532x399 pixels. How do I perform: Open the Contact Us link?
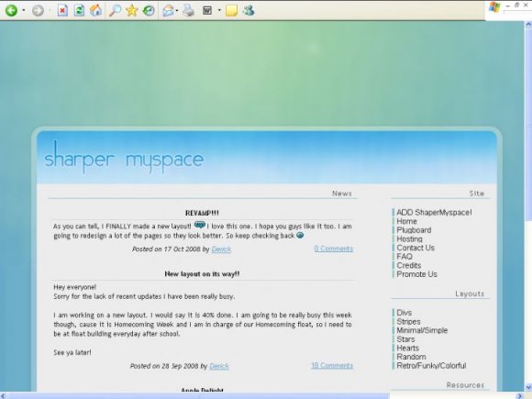pos(416,248)
